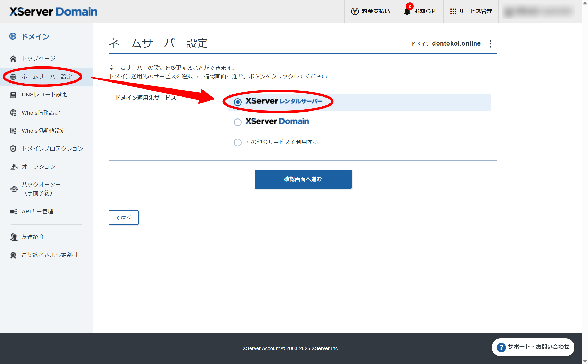Open the APIキー管理 link
Image resolution: width=588 pixels, height=364 pixels.
pos(38,212)
